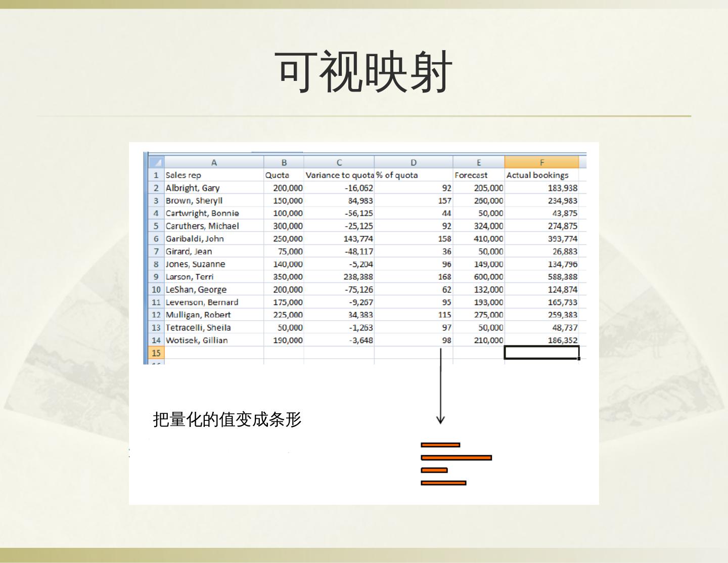The width and height of the screenshot is (728, 563).
Task: Select column A header
Action: (214, 162)
